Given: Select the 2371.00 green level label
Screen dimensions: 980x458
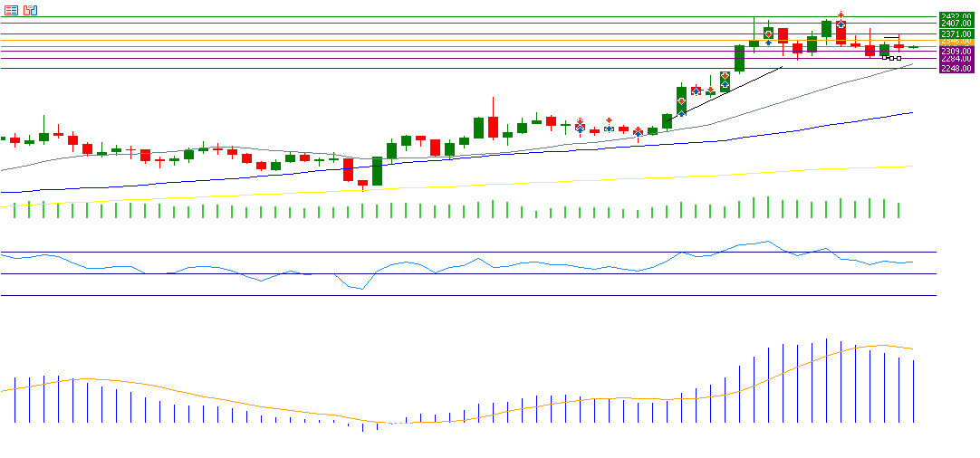Looking at the screenshot, I should pos(956,33).
